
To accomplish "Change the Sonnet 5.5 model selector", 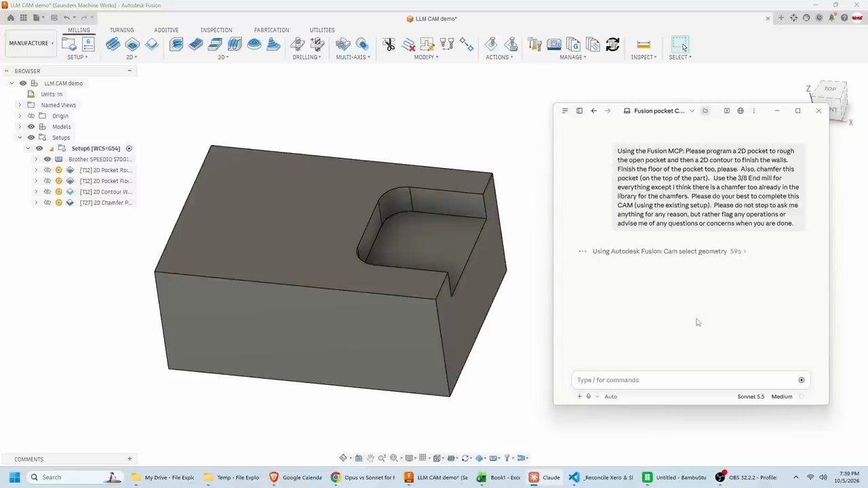I will (751, 396).
